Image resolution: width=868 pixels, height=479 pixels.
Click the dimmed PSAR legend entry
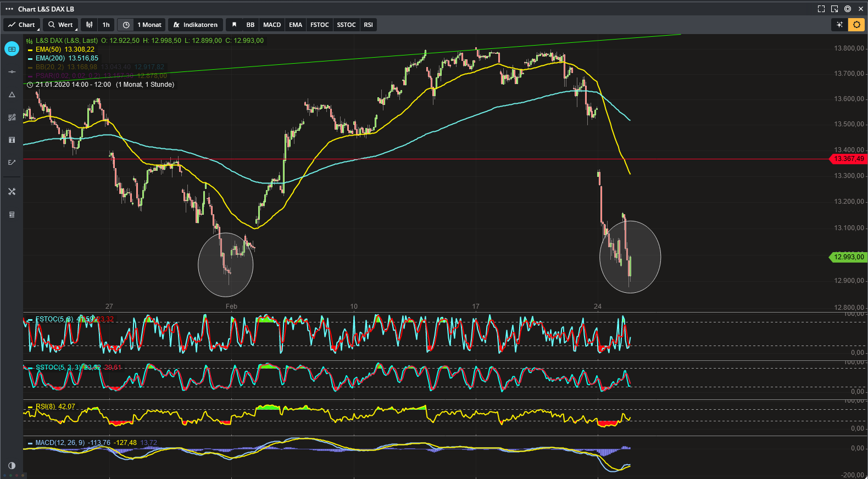point(97,76)
